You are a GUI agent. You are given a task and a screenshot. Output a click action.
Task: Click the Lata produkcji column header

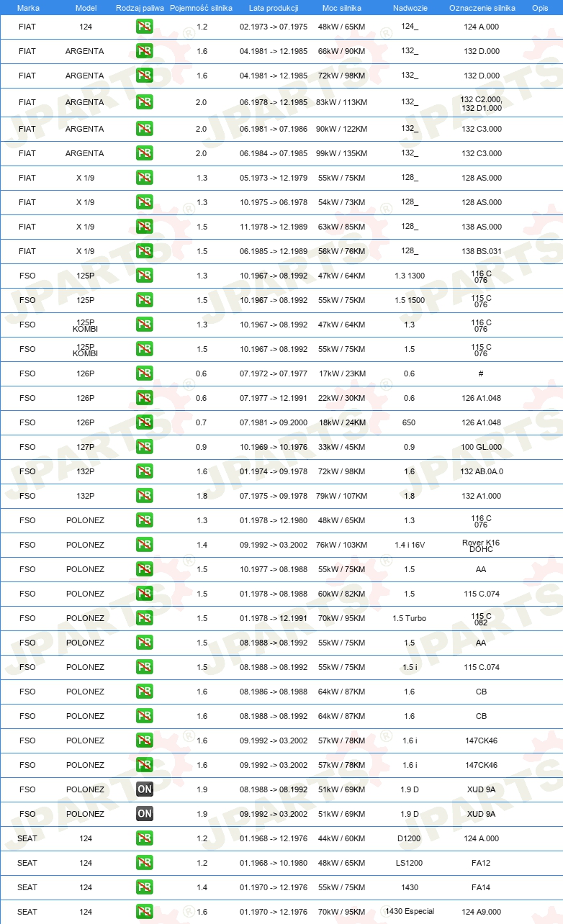[x=274, y=7]
